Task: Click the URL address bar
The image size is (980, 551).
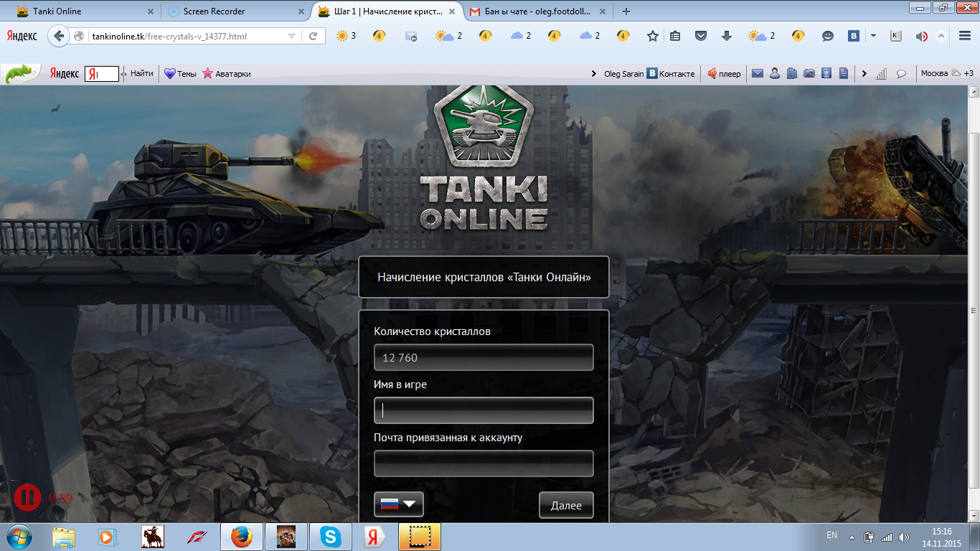Action: (x=187, y=36)
